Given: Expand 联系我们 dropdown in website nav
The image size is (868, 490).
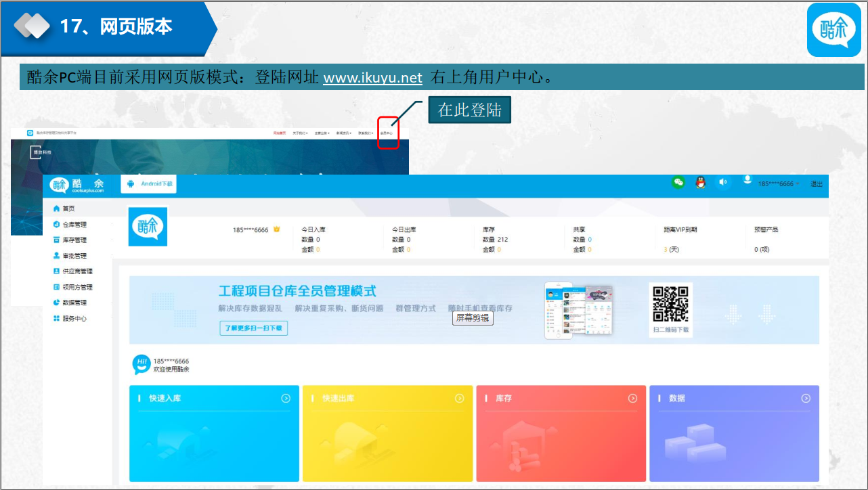Looking at the screenshot, I should (x=366, y=133).
